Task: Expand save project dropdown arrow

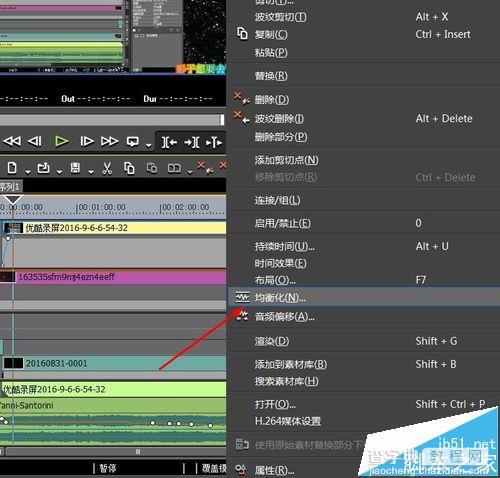Action: pos(91,171)
